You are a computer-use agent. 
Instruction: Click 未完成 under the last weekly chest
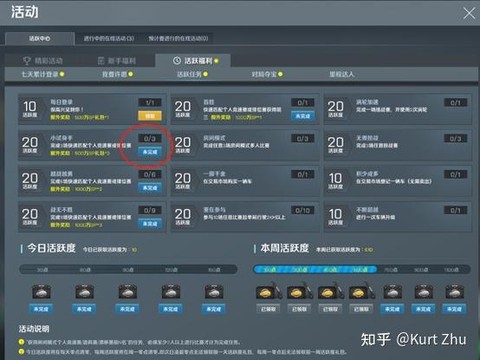point(454,309)
